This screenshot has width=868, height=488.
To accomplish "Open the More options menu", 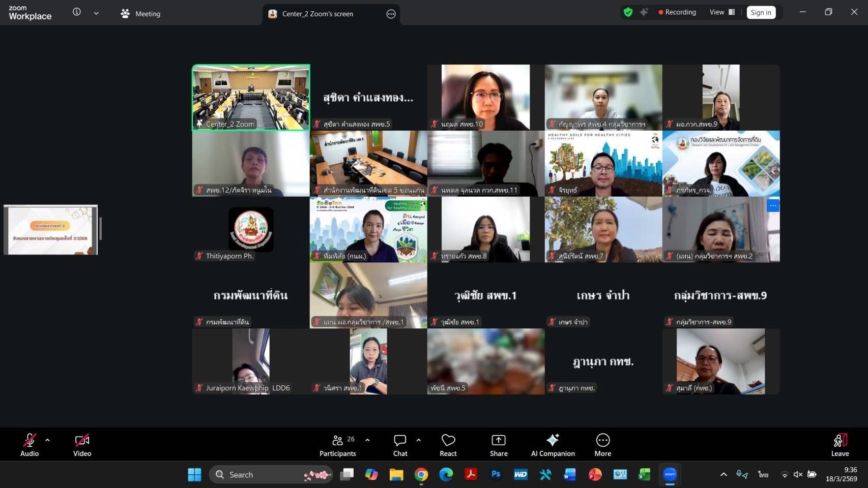I will 602,445.
